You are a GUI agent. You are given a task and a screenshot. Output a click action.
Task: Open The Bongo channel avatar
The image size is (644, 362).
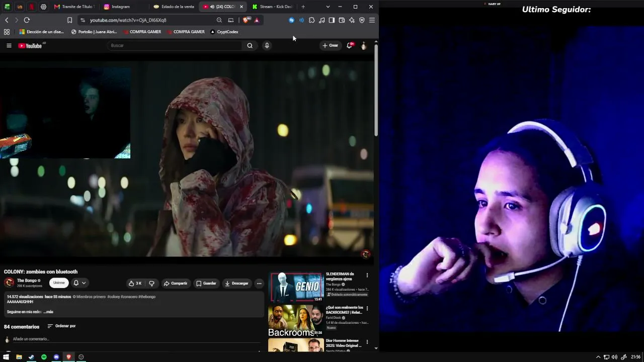click(9, 283)
